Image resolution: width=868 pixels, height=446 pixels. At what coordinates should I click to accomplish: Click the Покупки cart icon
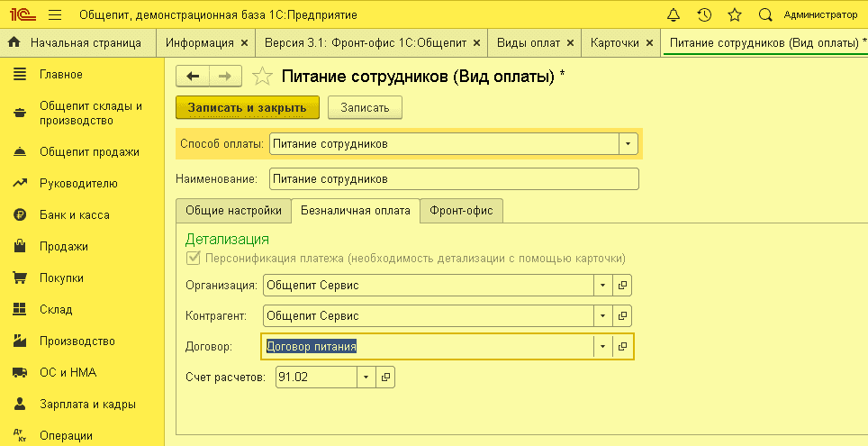20,278
